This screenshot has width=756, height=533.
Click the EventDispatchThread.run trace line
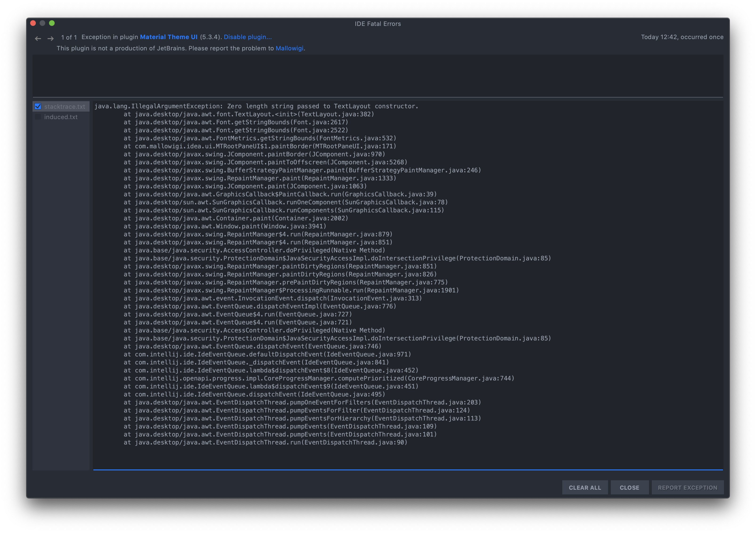coord(265,442)
